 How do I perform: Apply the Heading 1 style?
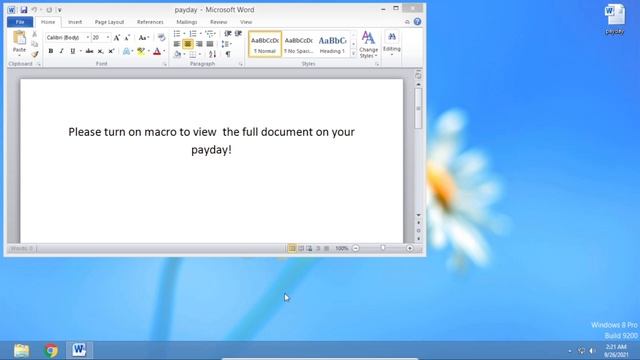click(x=332, y=44)
